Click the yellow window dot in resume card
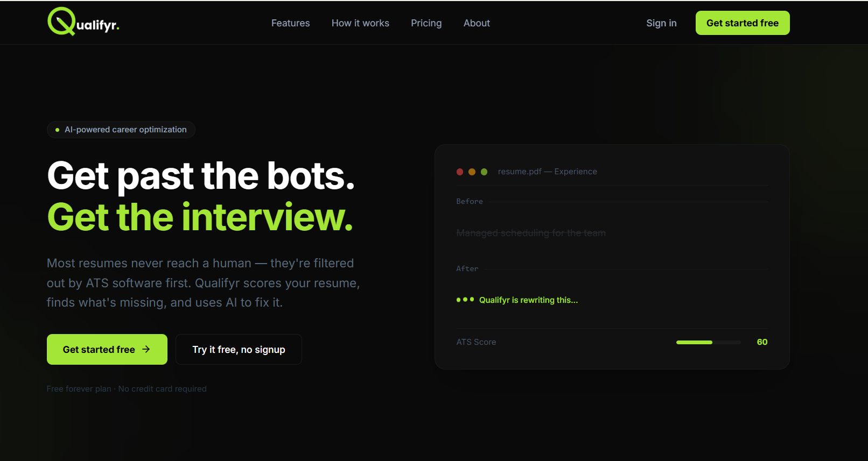 [472, 172]
